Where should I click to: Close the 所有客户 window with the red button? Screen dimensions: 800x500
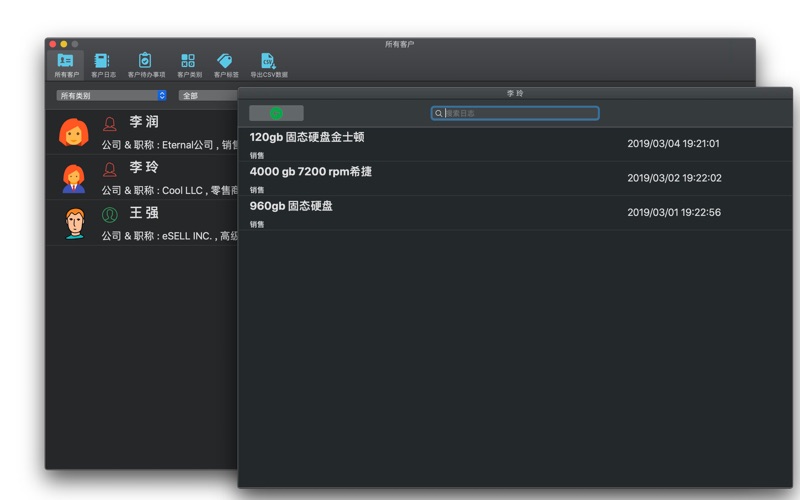(53, 44)
